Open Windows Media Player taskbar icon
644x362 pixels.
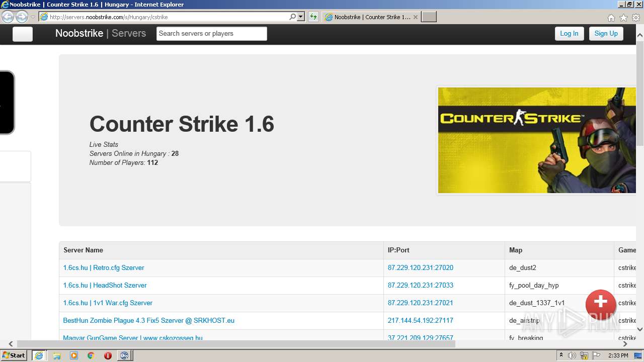pyautogui.click(x=74, y=355)
